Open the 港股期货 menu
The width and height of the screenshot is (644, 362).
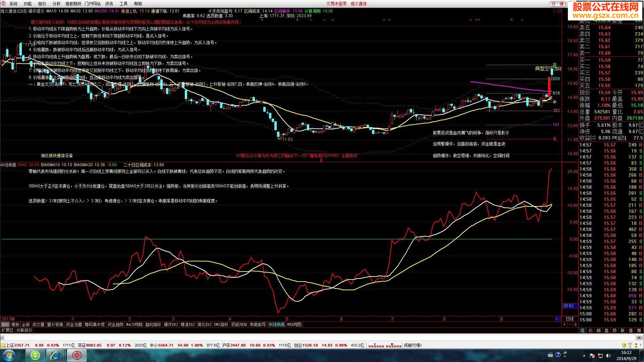[73, 4]
